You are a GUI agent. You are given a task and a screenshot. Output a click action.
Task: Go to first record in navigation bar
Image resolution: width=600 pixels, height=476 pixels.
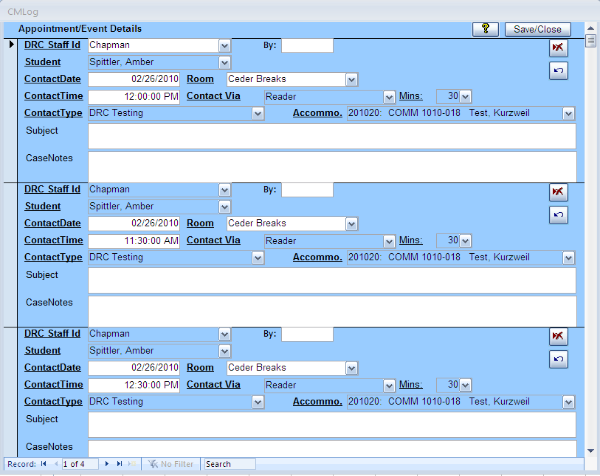43,464
